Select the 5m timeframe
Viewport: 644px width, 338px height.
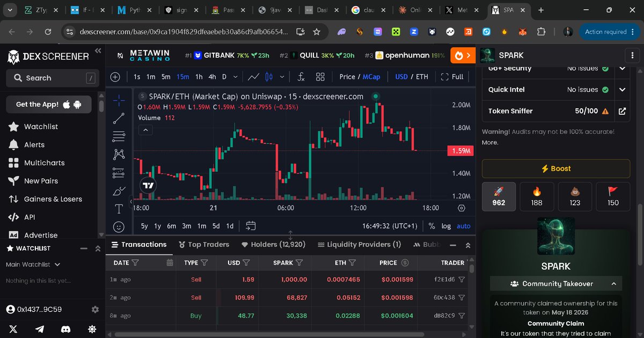point(166,77)
